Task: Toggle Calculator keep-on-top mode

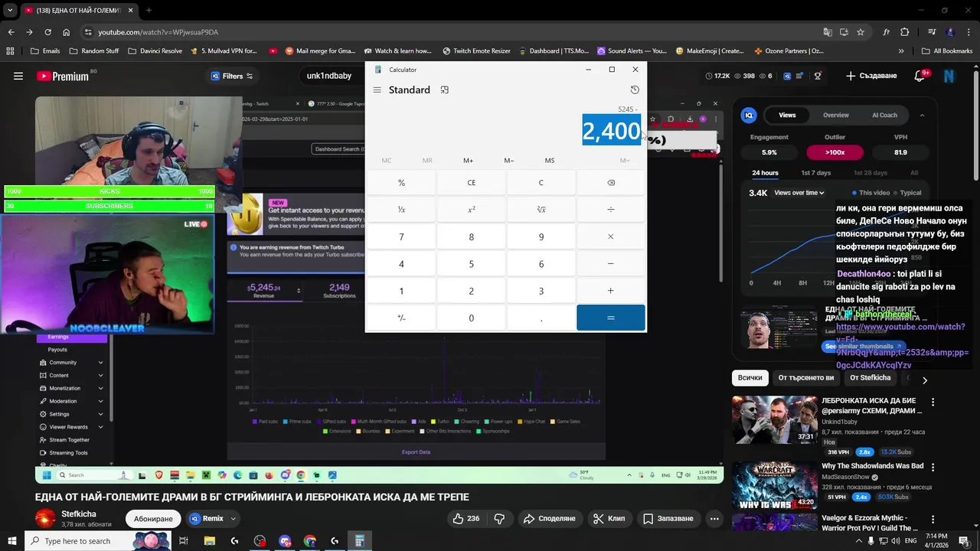Action: click(444, 90)
